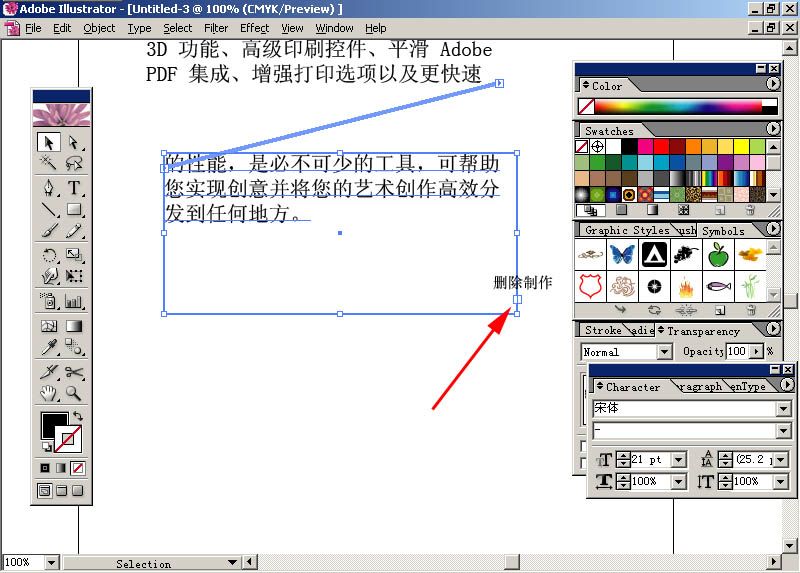Image resolution: width=800 pixels, height=573 pixels.
Task: Select the Rotate tool
Action: tap(49, 255)
